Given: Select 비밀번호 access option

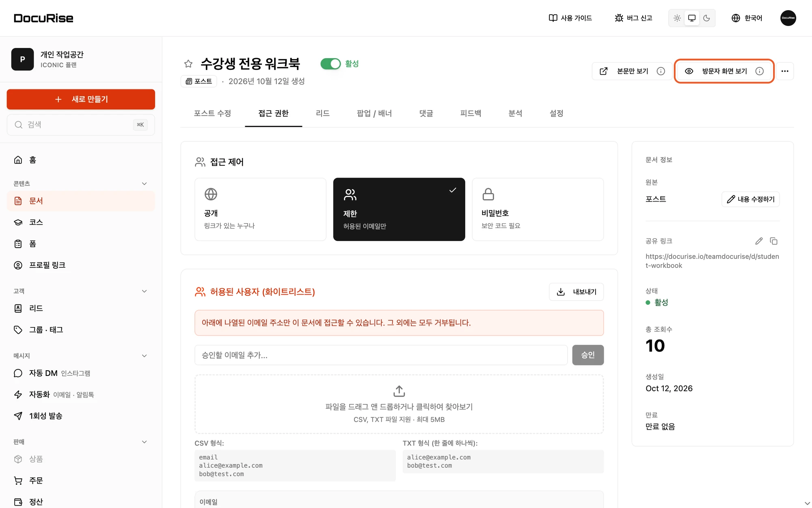Looking at the screenshot, I should coord(538,209).
